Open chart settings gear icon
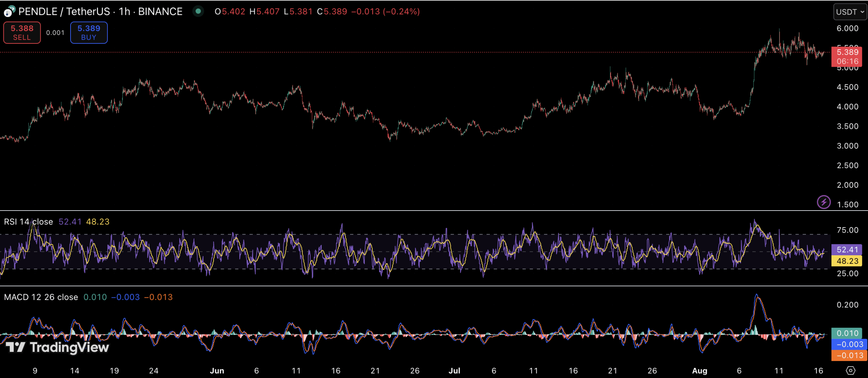Screen dimensions: 868x378 851,370
